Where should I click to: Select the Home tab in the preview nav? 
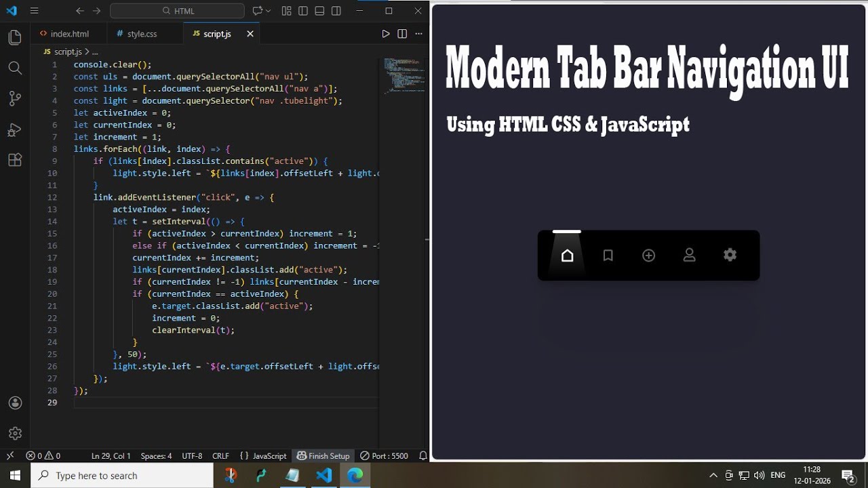pyautogui.click(x=568, y=256)
